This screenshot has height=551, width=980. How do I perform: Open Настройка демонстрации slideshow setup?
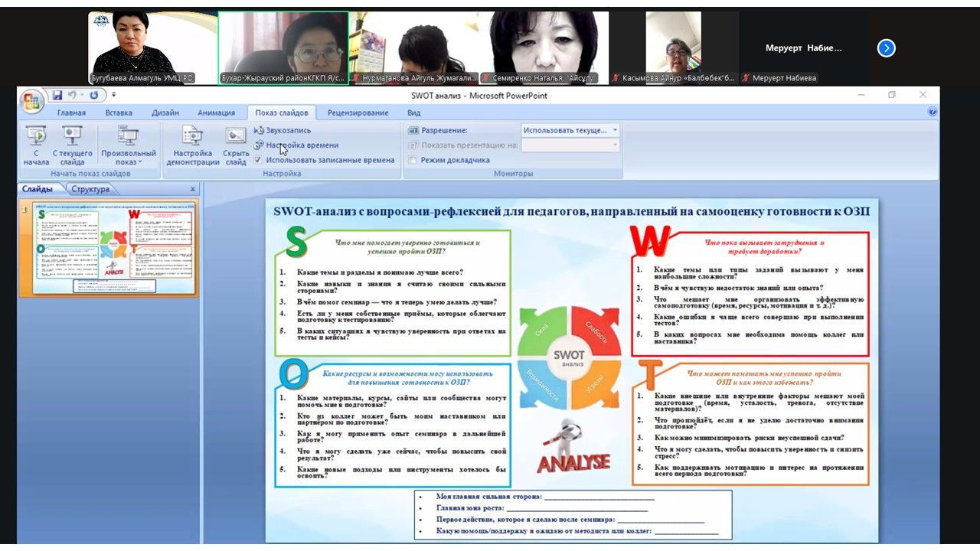(192, 145)
